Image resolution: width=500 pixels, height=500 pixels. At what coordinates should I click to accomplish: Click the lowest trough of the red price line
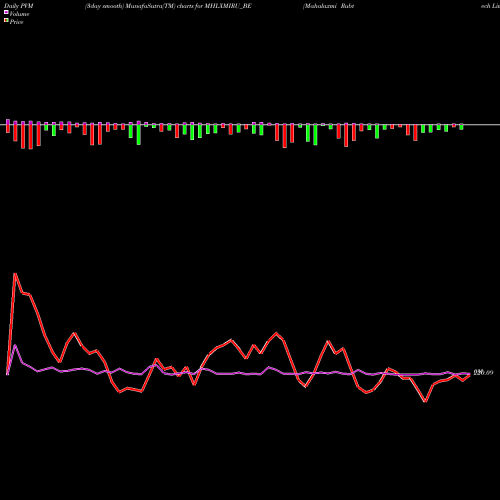point(425,402)
